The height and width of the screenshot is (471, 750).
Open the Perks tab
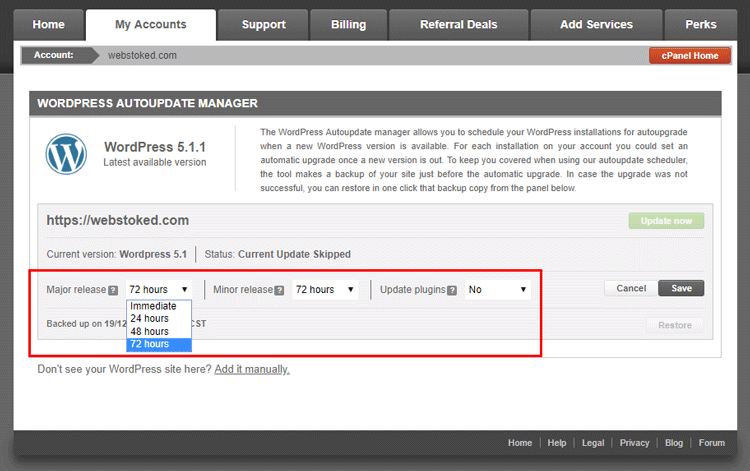[701, 24]
